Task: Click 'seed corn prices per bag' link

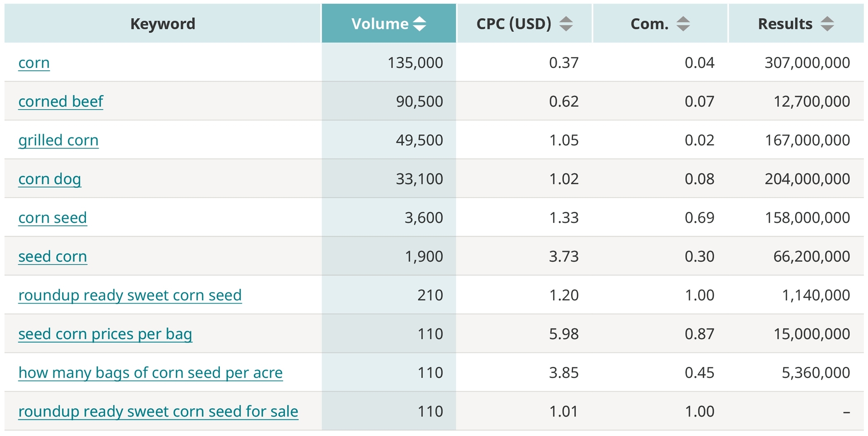Action: (x=105, y=334)
